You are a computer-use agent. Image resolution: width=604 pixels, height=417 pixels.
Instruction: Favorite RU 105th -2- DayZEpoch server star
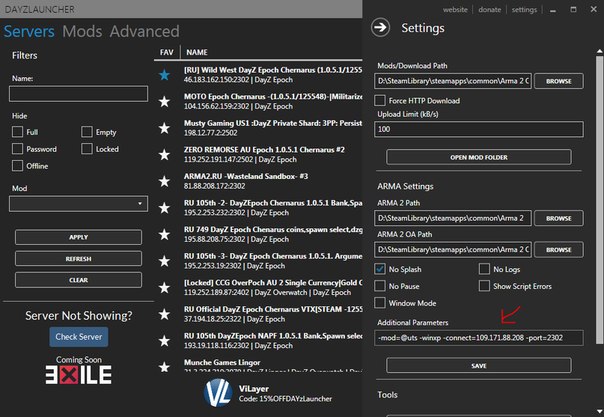point(164,208)
